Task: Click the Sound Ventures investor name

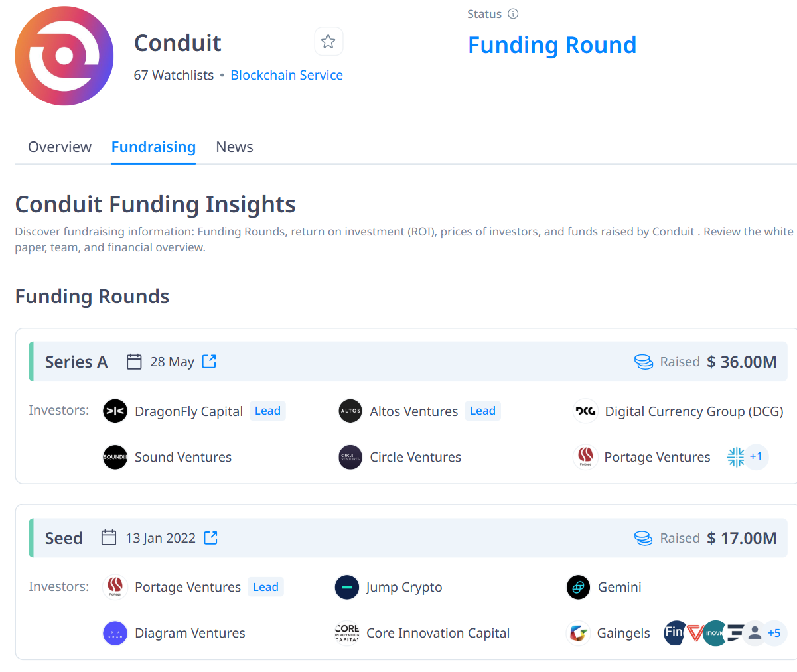Action: (x=183, y=457)
